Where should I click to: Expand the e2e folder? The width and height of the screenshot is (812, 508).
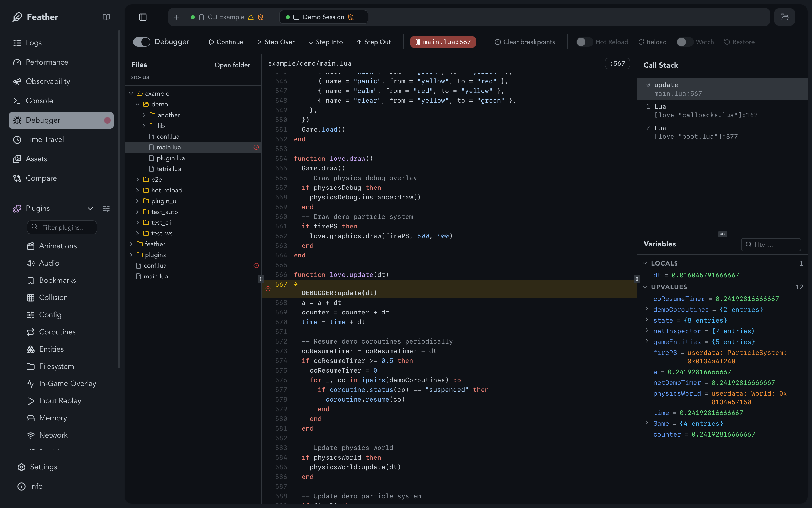[x=137, y=180]
